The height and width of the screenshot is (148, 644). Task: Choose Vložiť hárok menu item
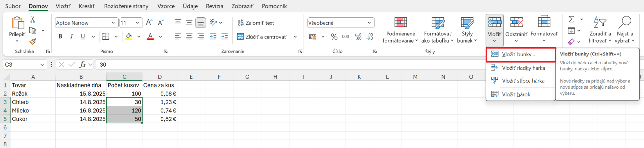tap(521, 94)
